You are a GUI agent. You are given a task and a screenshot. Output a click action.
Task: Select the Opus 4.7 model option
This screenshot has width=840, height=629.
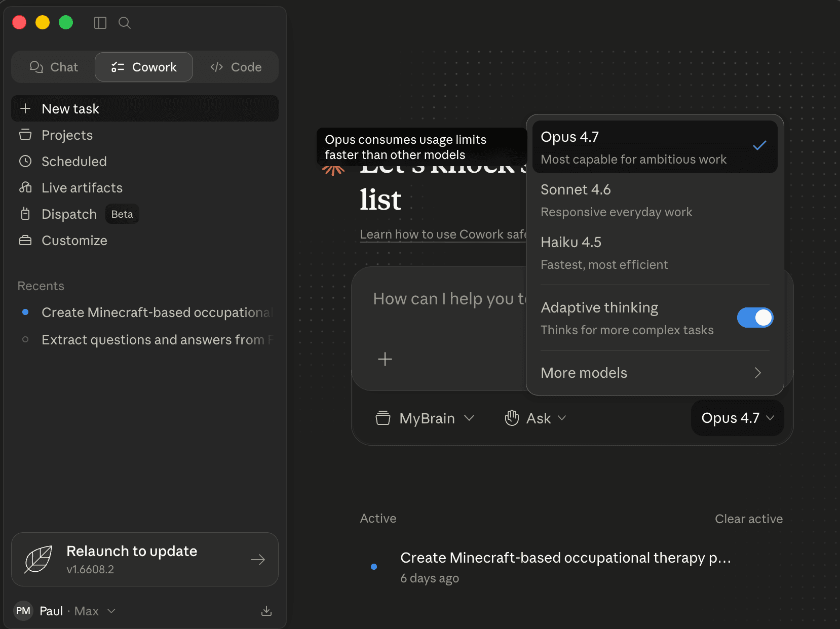point(655,147)
